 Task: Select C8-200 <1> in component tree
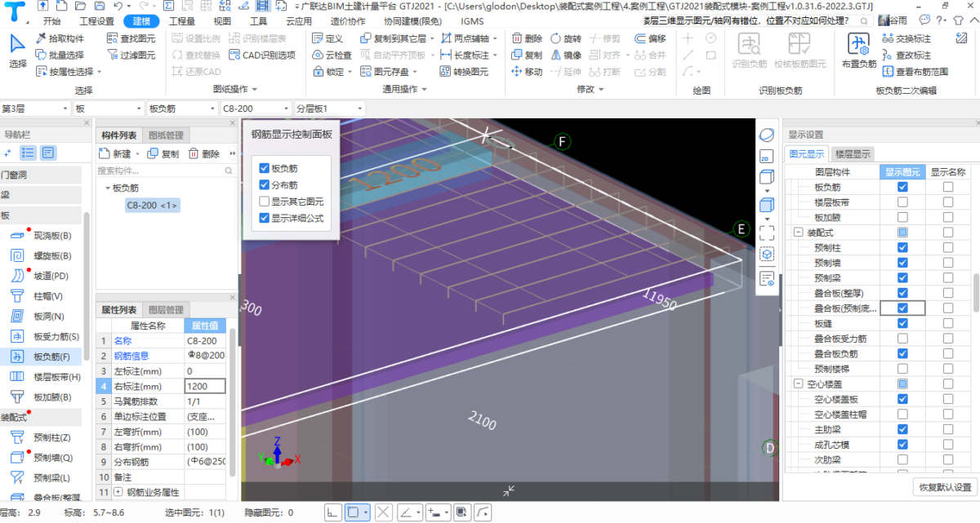[x=152, y=205]
